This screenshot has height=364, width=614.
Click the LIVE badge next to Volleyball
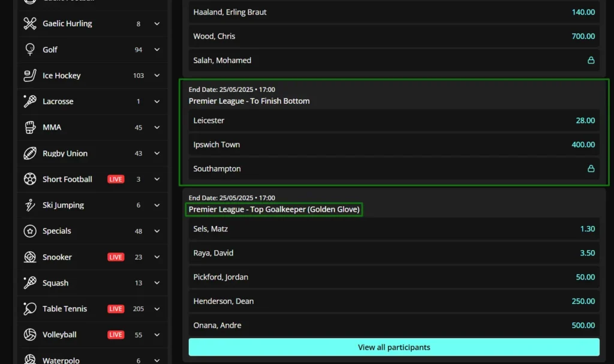point(116,335)
